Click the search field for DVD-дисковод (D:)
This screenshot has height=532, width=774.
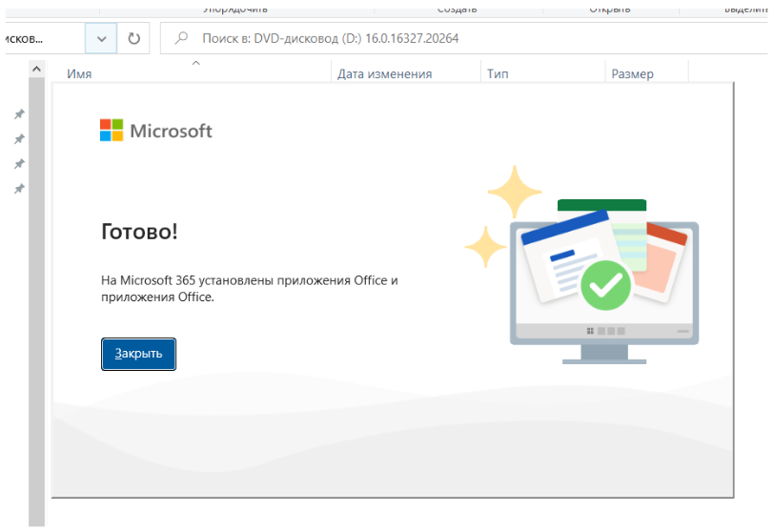[429, 39]
